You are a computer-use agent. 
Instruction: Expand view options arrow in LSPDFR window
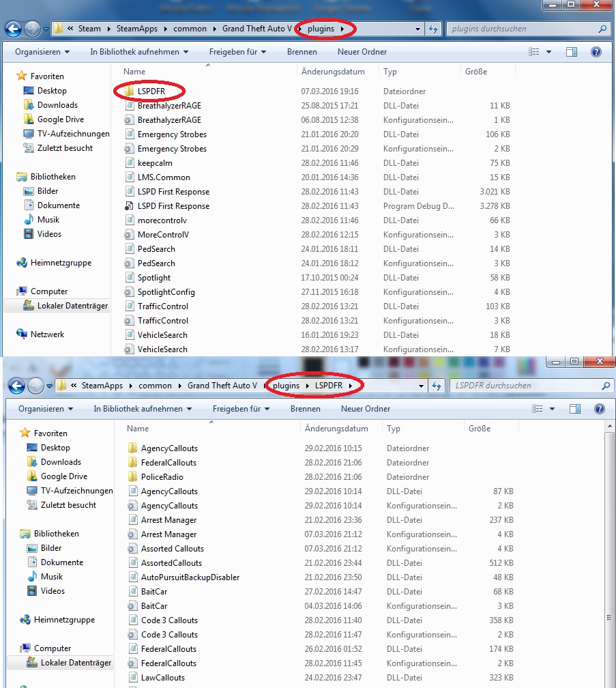pos(552,409)
